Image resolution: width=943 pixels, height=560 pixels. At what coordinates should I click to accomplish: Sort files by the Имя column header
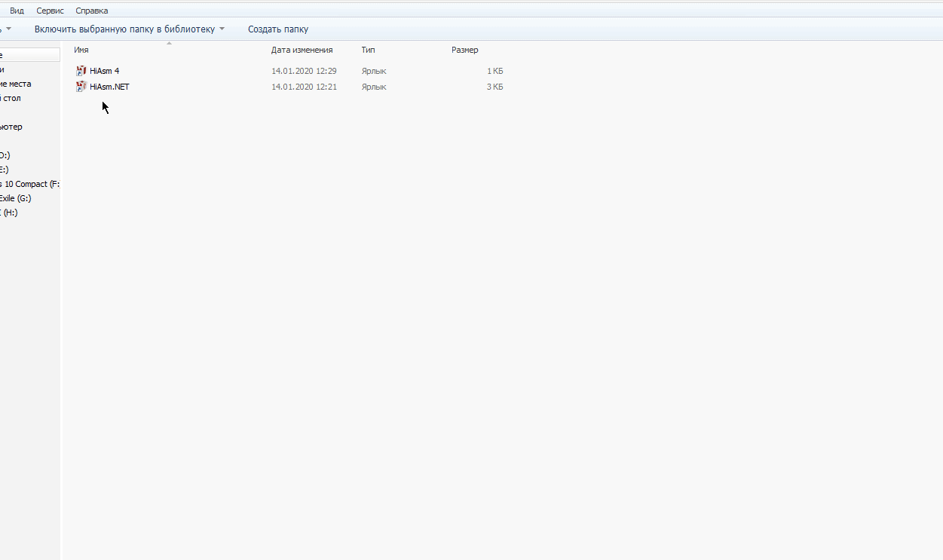tap(81, 50)
